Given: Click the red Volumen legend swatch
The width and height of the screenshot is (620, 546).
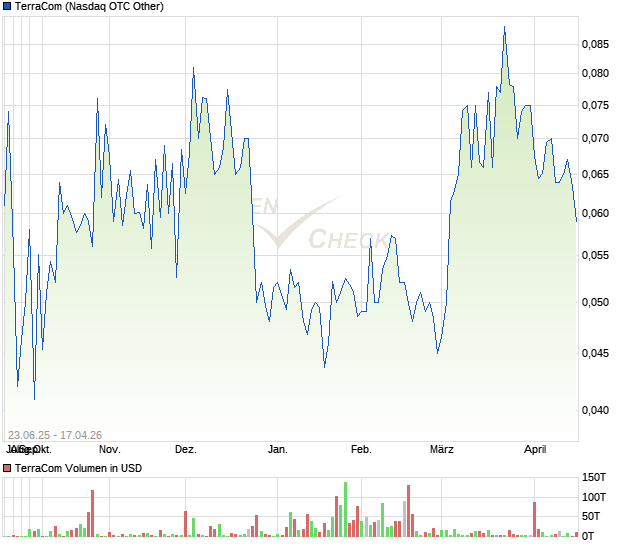Looking at the screenshot, I should 7,468.
